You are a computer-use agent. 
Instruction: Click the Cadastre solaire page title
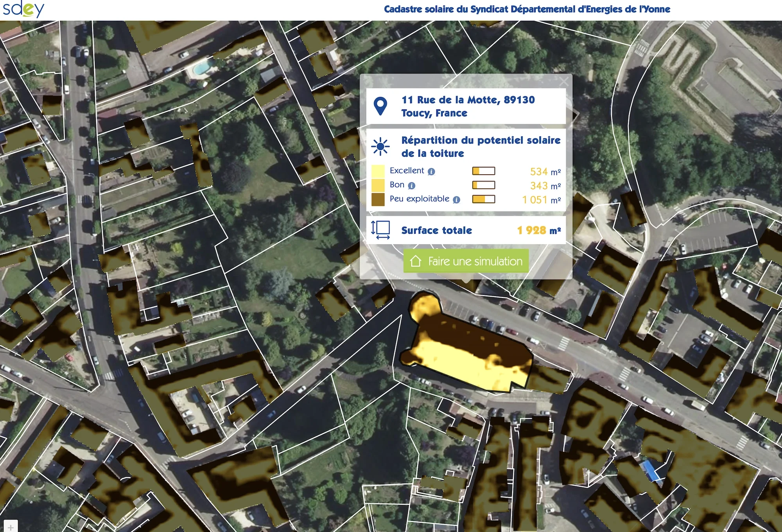coord(527,9)
